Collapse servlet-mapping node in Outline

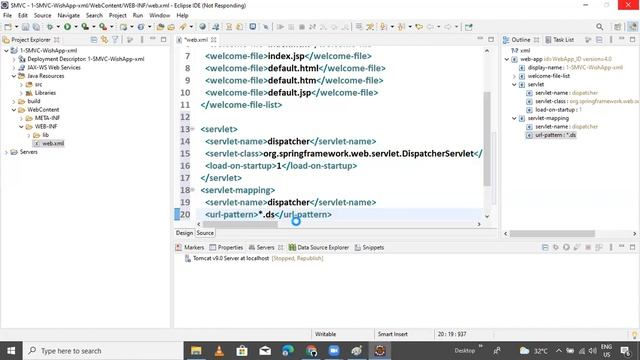[x=514, y=118]
